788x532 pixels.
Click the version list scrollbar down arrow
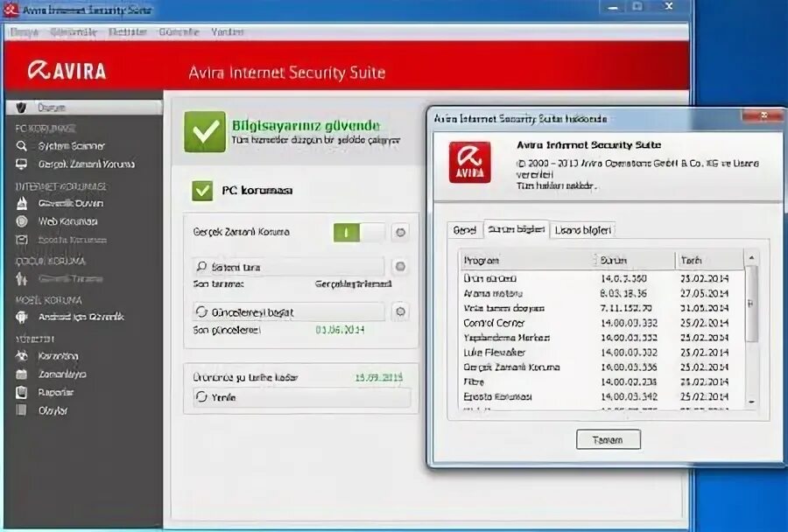coord(752,402)
